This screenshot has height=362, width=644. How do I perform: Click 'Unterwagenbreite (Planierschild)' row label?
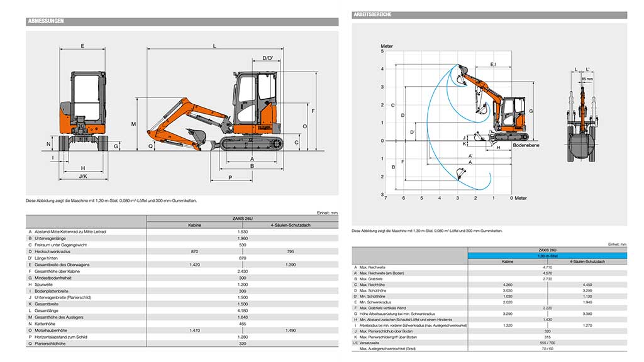tap(63, 297)
